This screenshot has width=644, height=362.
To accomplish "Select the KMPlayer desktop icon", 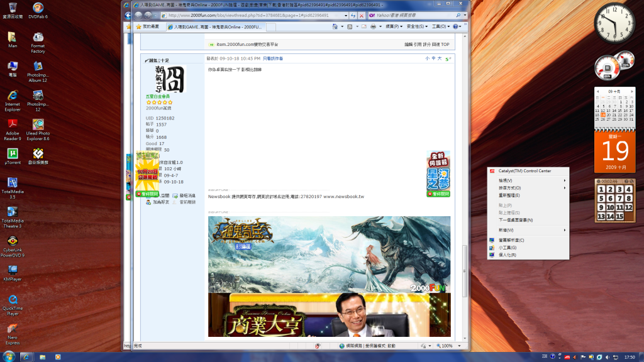I will coord(13,273).
